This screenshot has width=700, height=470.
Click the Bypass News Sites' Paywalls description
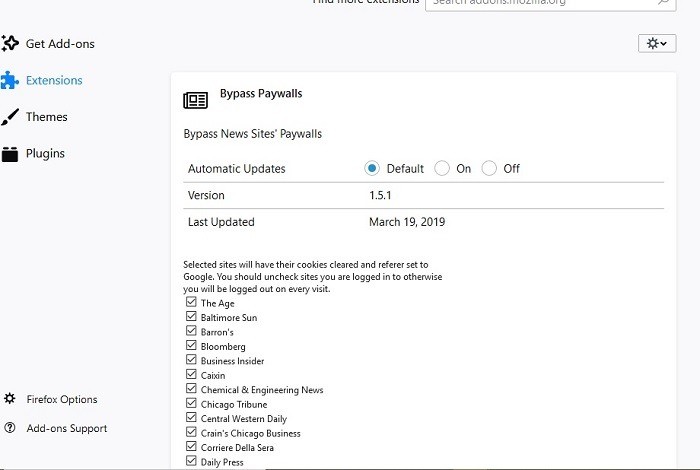253,134
